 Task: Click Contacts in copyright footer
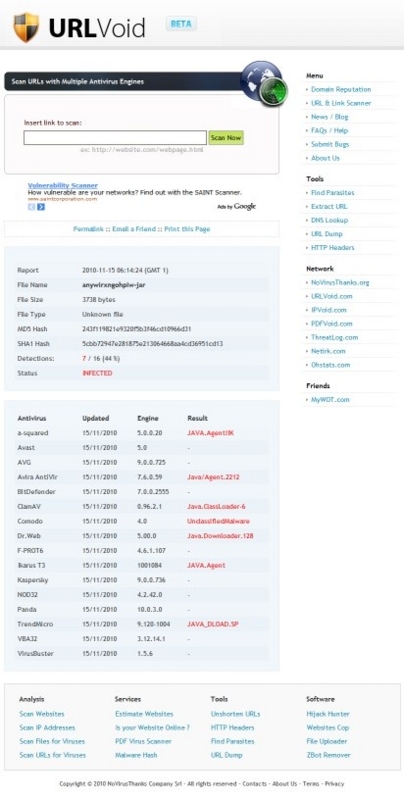[x=255, y=784]
